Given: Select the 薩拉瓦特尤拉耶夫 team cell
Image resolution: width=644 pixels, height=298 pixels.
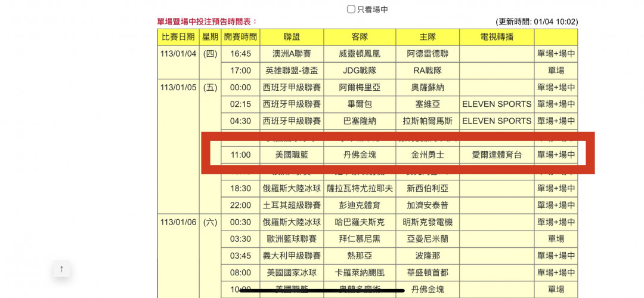Looking at the screenshot, I should (360, 188).
